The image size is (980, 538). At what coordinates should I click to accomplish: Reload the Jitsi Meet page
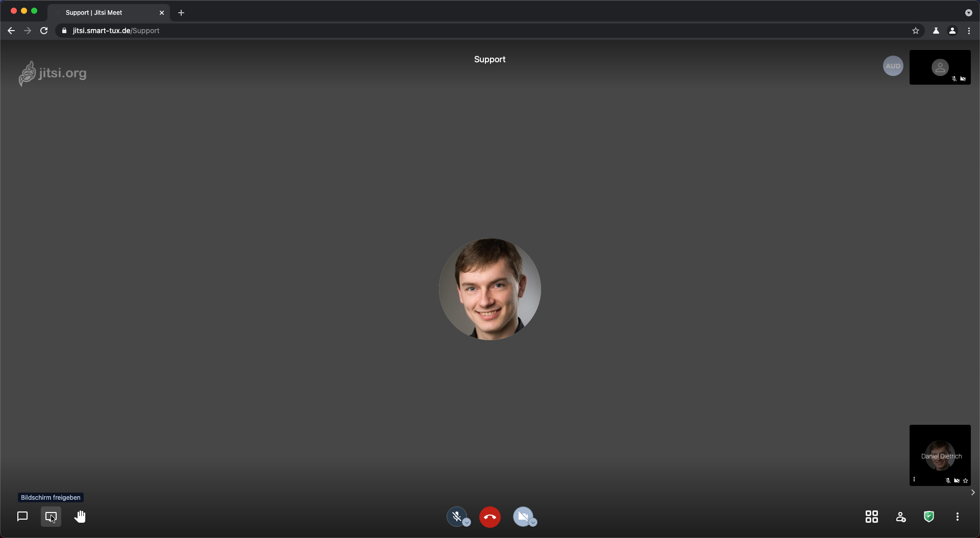coord(44,31)
